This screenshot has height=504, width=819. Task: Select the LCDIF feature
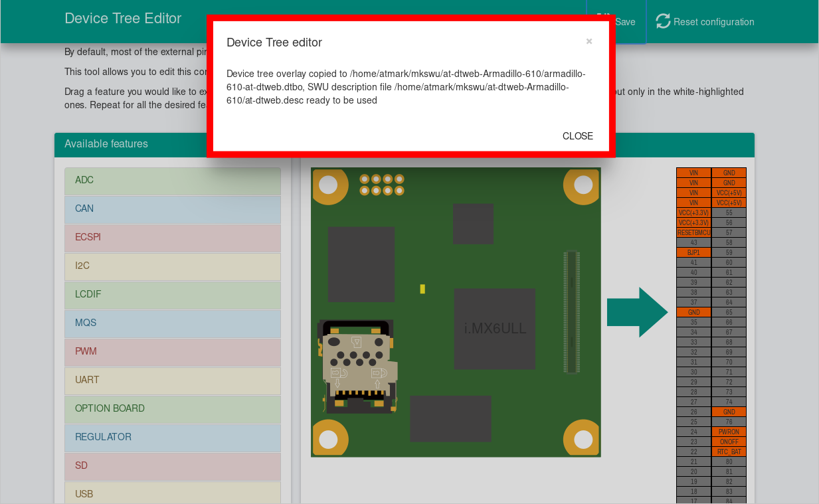click(x=172, y=295)
